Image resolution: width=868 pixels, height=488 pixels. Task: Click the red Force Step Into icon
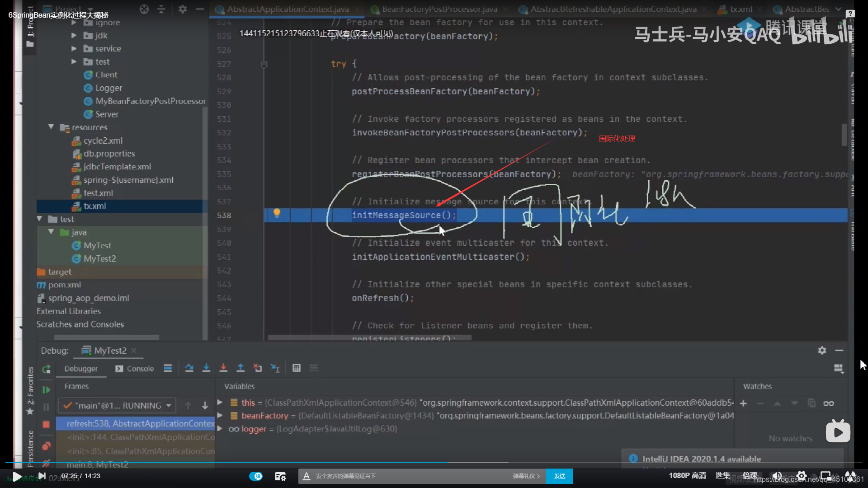coord(223,368)
